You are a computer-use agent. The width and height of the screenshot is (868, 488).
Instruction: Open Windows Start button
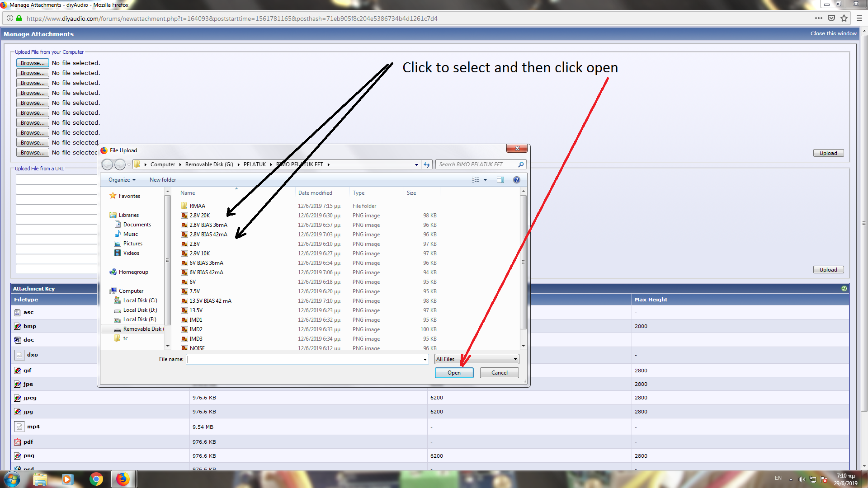(12, 479)
